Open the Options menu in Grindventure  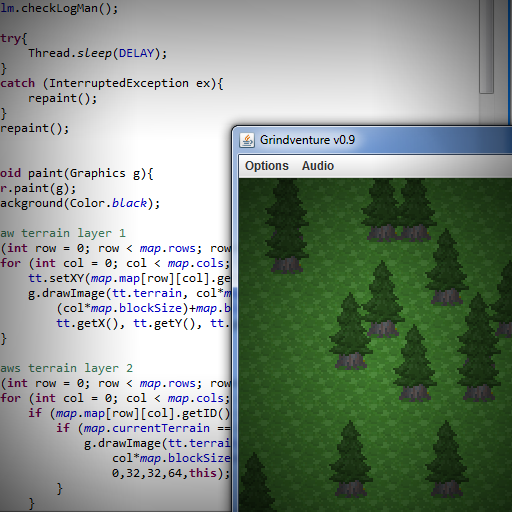click(x=267, y=166)
